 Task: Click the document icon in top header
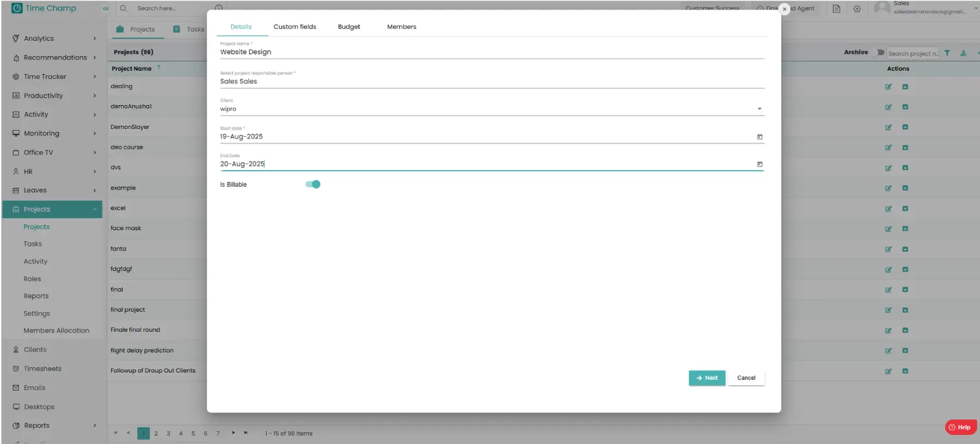coord(836,9)
